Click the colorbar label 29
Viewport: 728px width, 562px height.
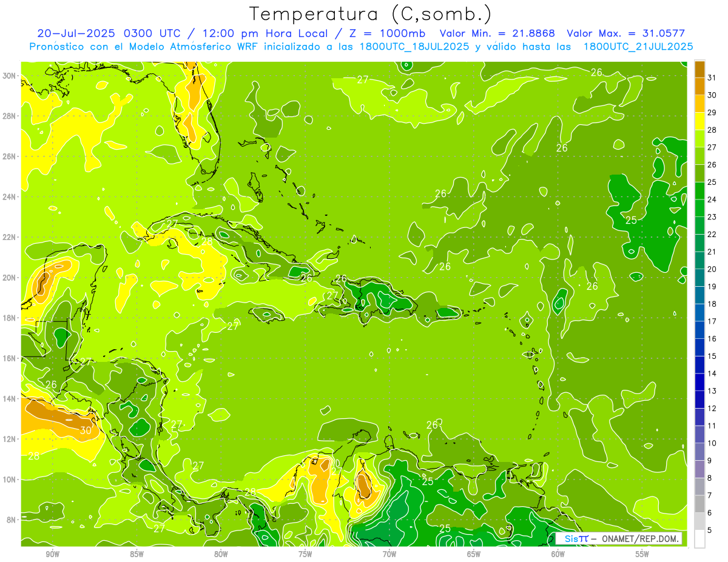[x=712, y=113]
